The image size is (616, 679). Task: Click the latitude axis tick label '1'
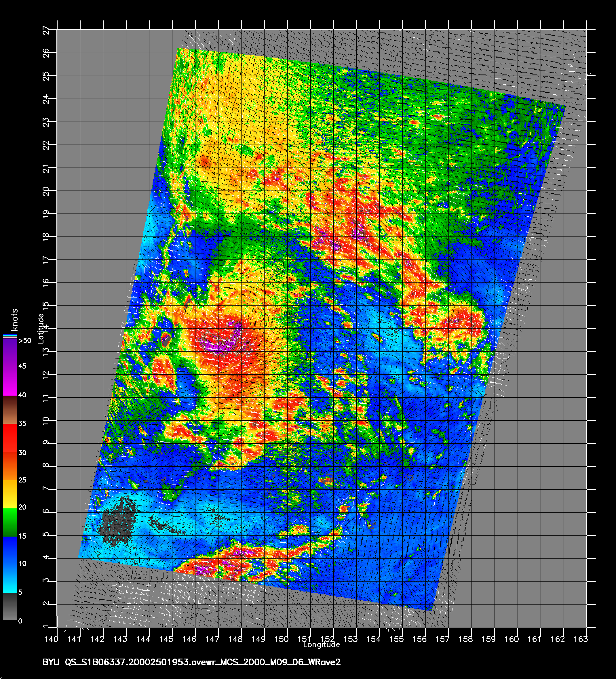click(46, 627)
